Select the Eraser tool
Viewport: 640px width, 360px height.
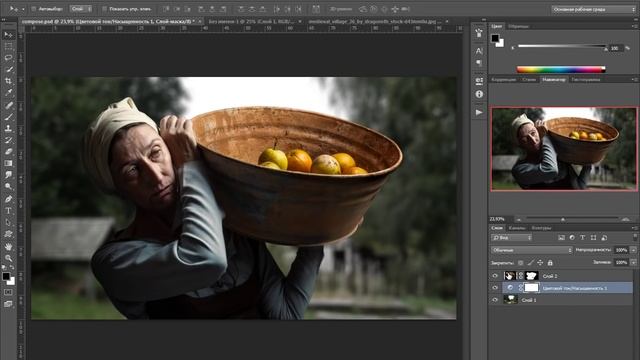pos(8,151)
